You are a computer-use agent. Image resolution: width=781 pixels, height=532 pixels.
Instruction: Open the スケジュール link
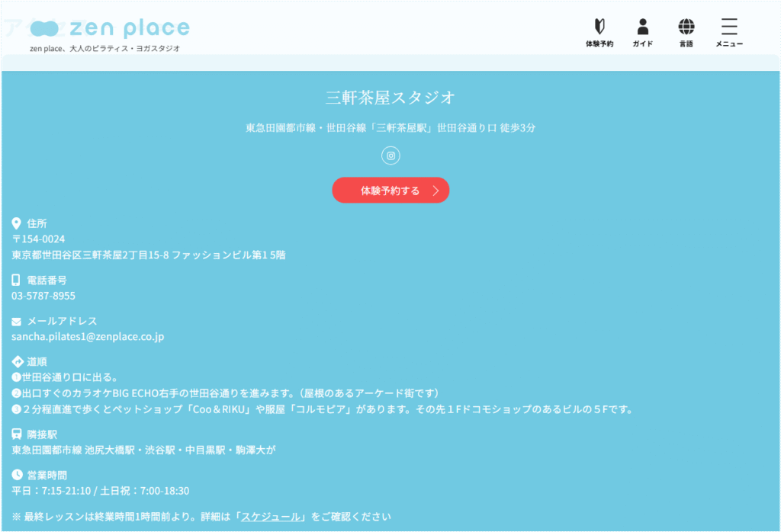click(271, 517)
